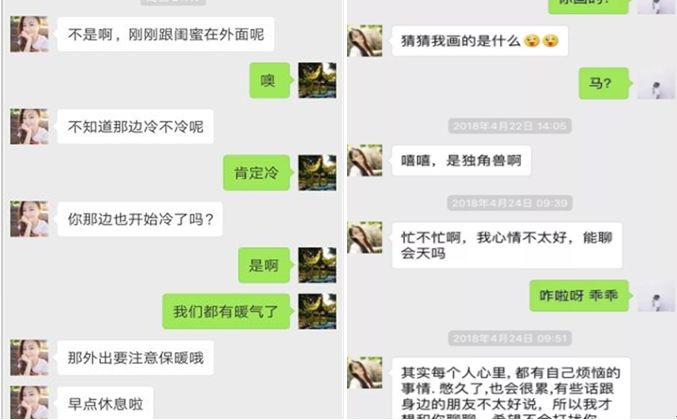677x420 pixels.
Task: Tap white avatar next to '马?' bubble
Action: pyautogui.click(x=656, y=83)
